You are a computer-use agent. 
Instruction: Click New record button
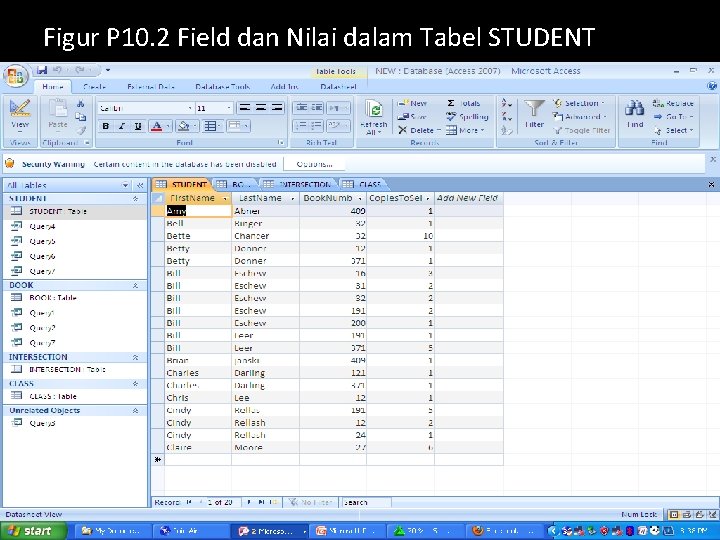[x=412, y=103]
